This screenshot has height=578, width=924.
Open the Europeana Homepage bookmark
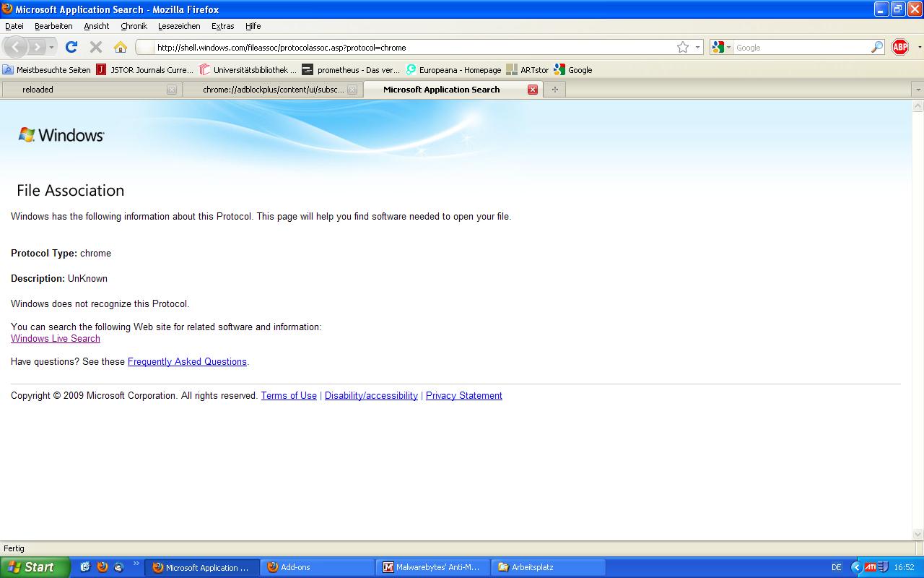pos(453,70)
